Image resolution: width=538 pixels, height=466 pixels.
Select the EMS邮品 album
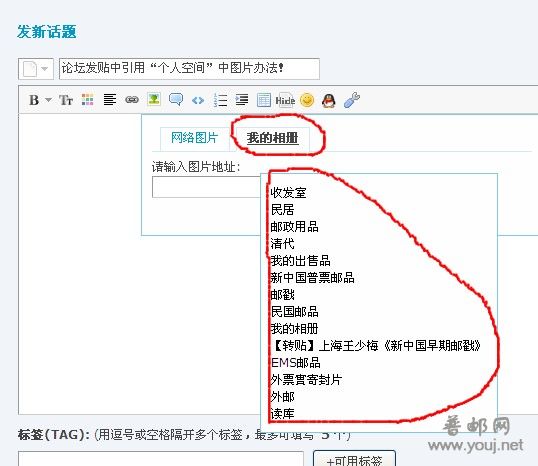(x=295, y=363)
